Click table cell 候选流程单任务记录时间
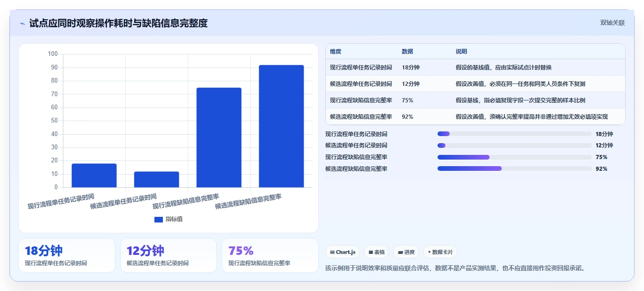Viewport: 644px width, 291px height. tap(361, 84)
